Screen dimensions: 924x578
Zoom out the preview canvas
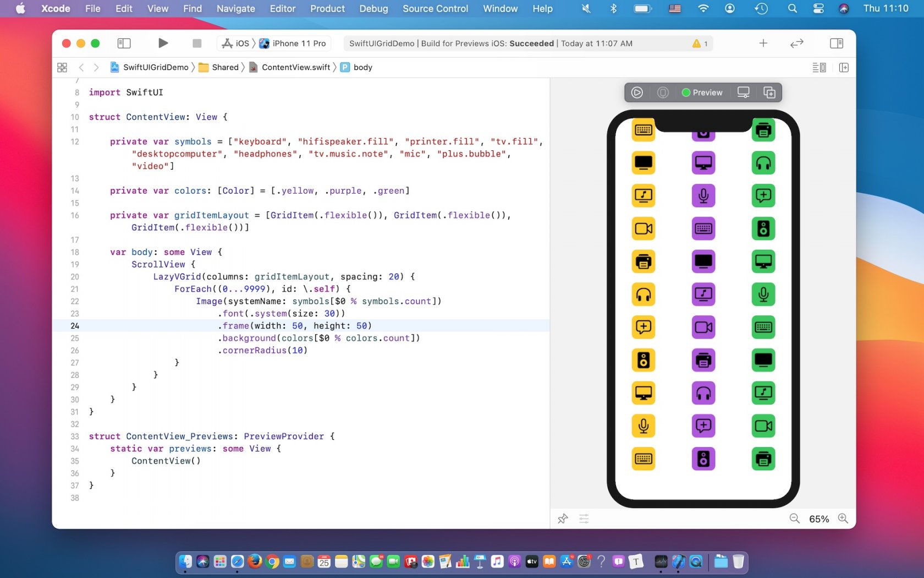(x=795, y=519)
